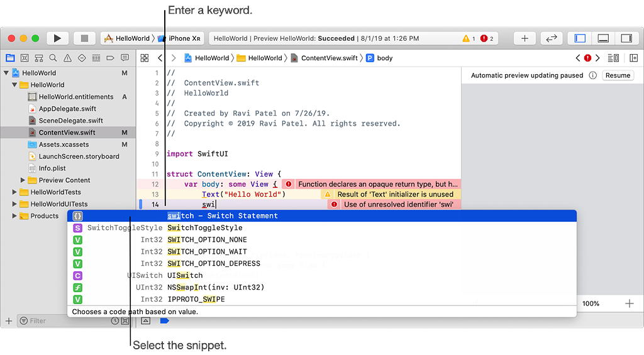The height and width of the screenshot is (355, 644).
Task: Expand the Preview Content folder
Action: point(23,180)
